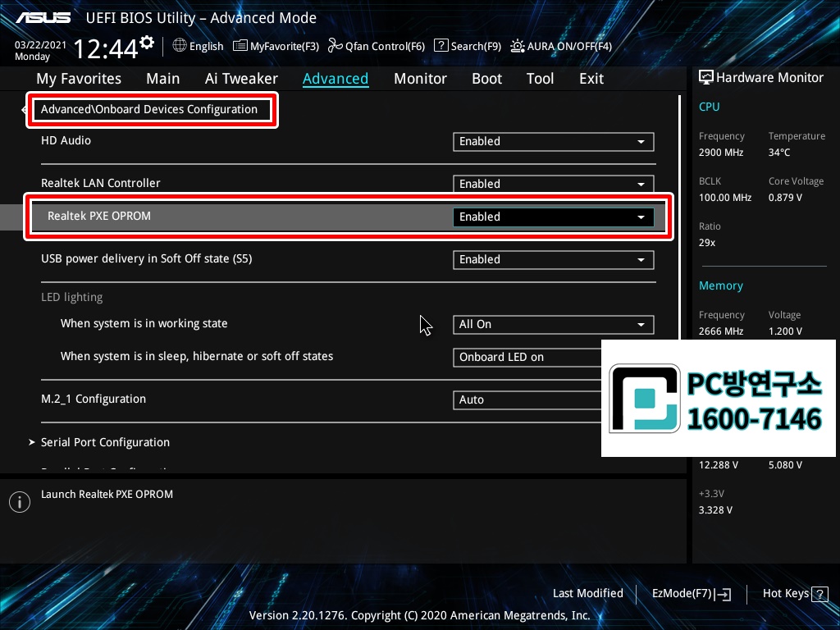Click the AURA light icon

coord(517,46)
